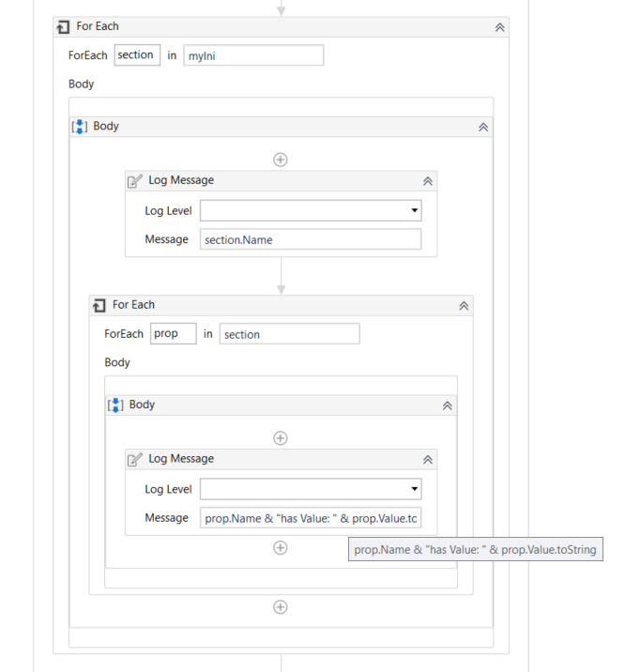Click the outer For Each loop icon
Viewport: 625px width, 672px height.
[x=63, y=27]
